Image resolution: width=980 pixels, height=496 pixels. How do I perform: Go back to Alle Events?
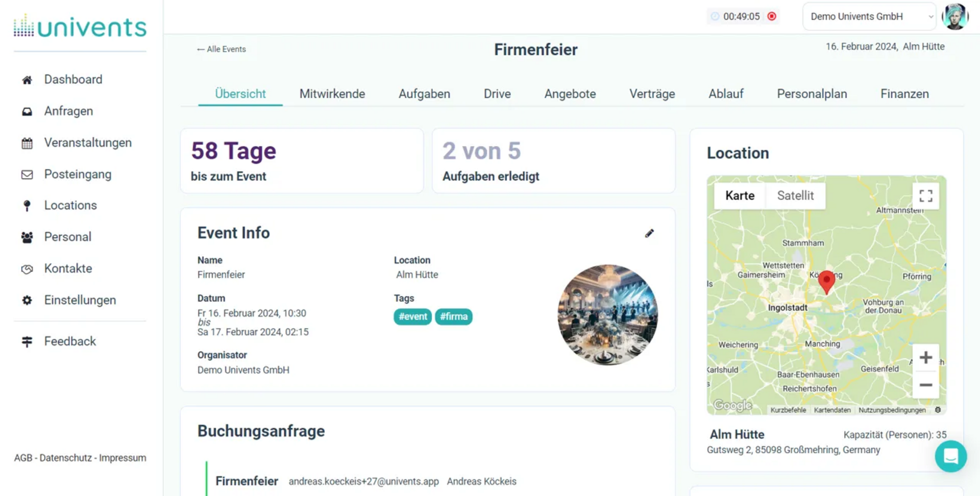click(x=222, y=49)
